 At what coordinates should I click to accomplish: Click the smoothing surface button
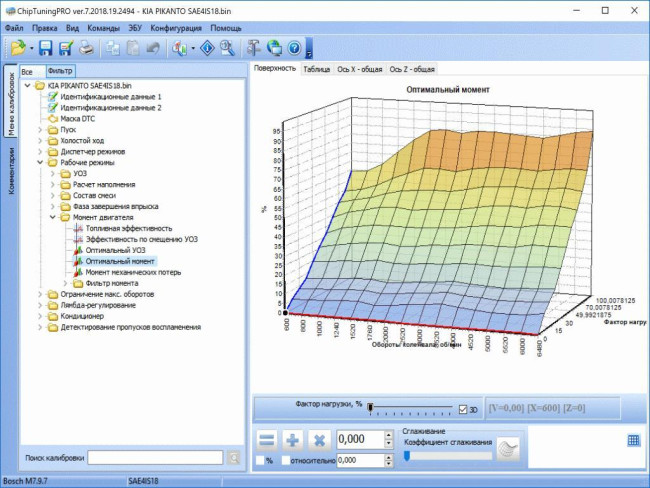pos(508,449)
